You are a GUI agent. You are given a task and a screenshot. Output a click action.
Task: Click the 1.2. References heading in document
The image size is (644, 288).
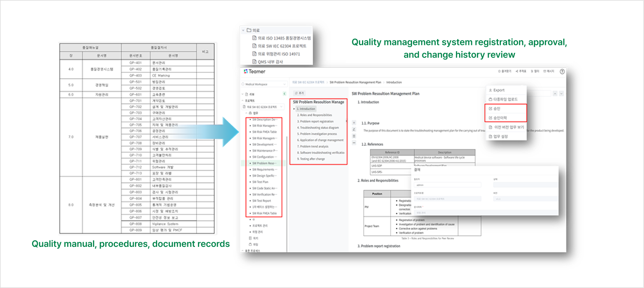(x=372, y=144)
